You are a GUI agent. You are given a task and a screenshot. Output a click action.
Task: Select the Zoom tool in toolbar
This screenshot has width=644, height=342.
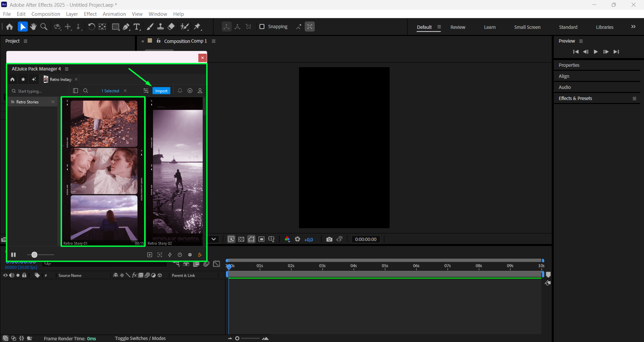click(x=44, y=27)
